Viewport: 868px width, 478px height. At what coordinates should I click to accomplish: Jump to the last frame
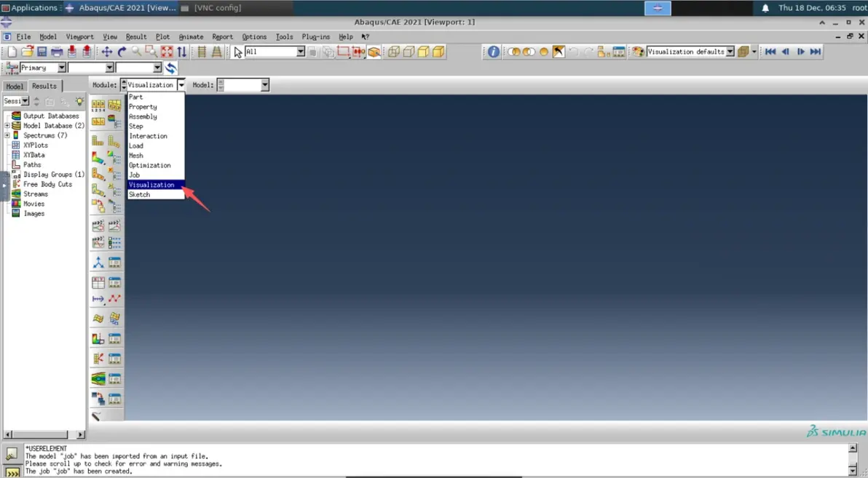pyautogui.click(x=816, y=52)
